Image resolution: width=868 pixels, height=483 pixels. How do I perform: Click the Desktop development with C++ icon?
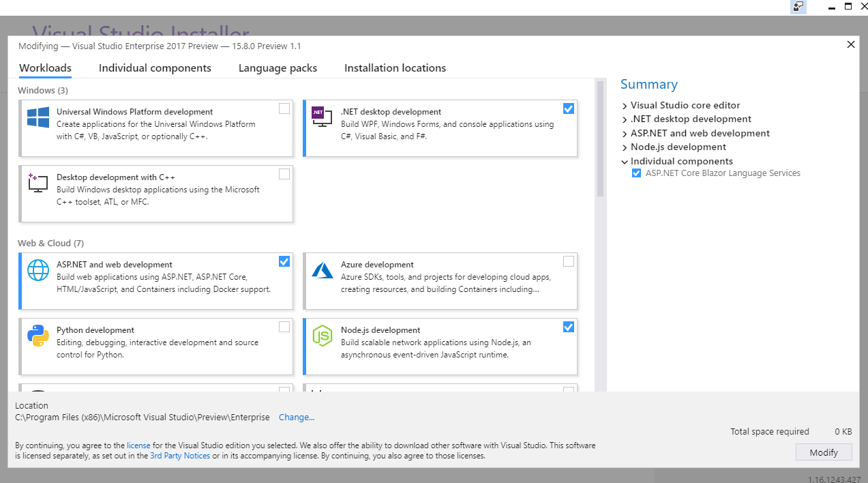point(38,182)
